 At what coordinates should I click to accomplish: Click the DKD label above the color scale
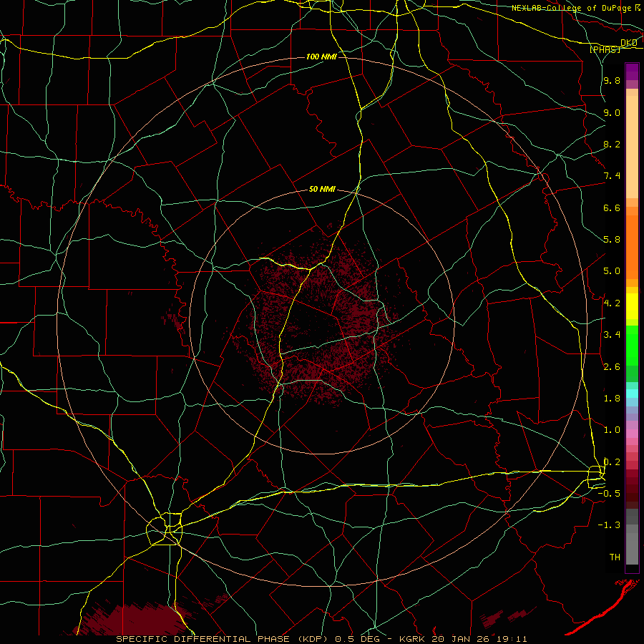(628, 42)
